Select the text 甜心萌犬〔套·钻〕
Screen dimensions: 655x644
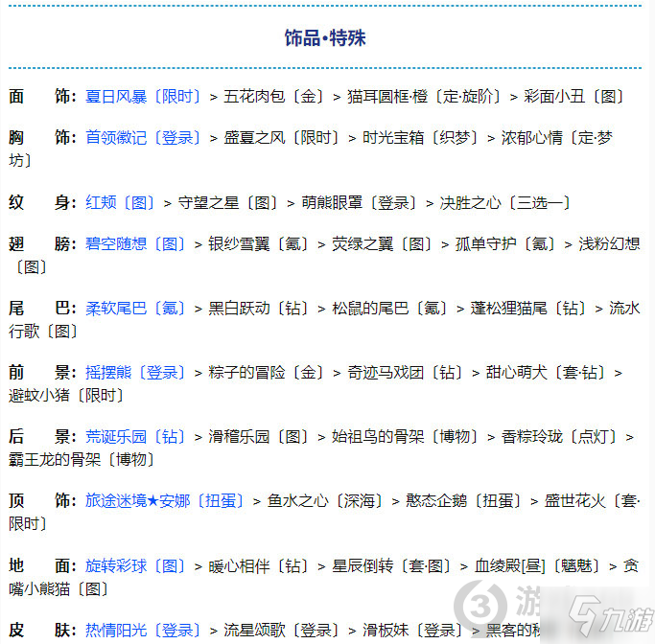(x=547, y=372)
